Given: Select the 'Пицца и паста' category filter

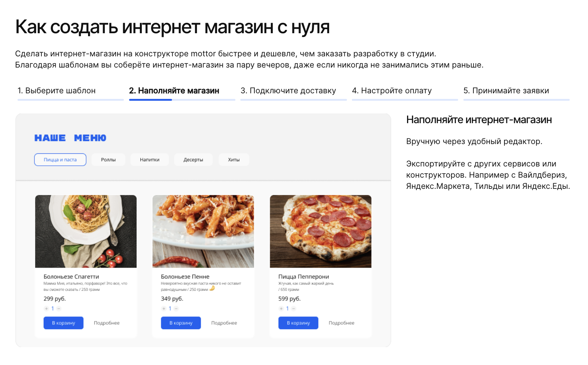Looking at the screenshot, I should (x=60, y=160).
